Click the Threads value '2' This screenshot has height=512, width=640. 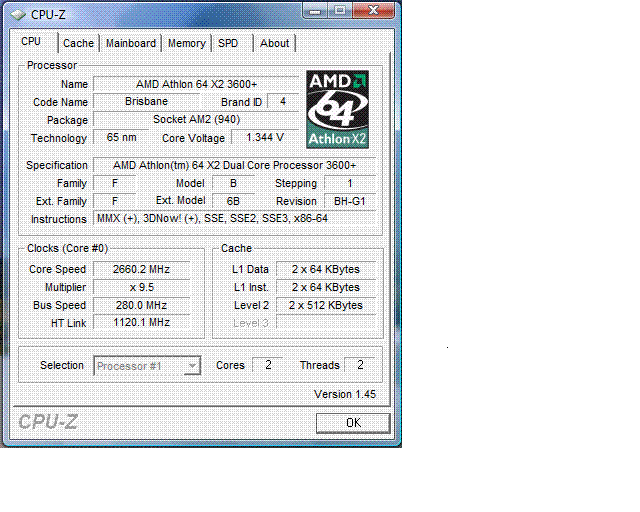tap(360, 365)
